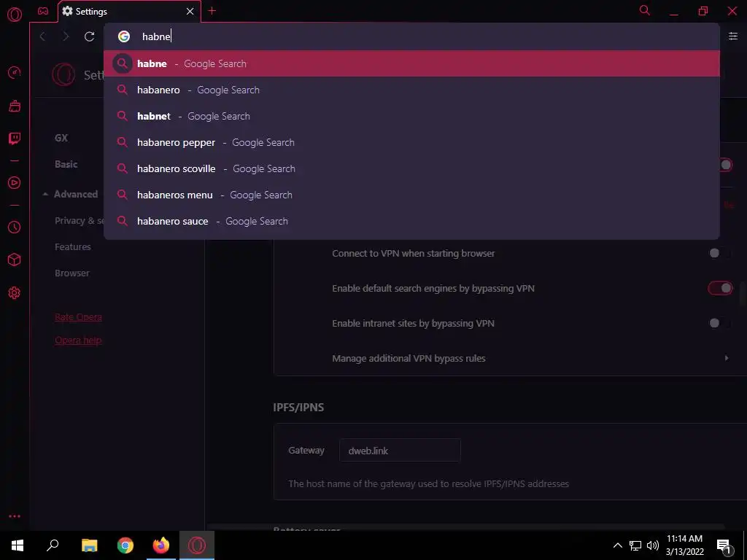
Task: Open Windows taskbar search
Action: coord(53,545)
